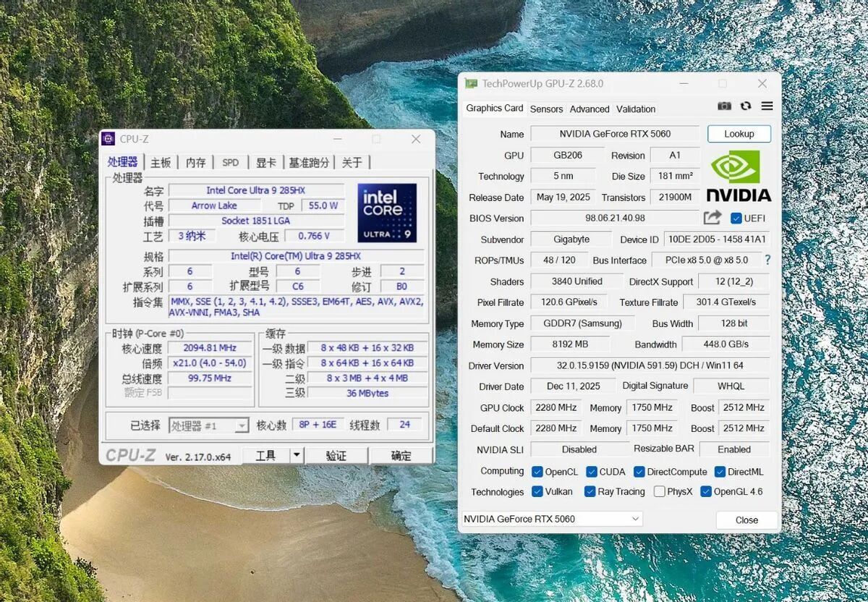
Task: Select the 显卡 tab in CPU-Z
Action: (x=266, y=163)
